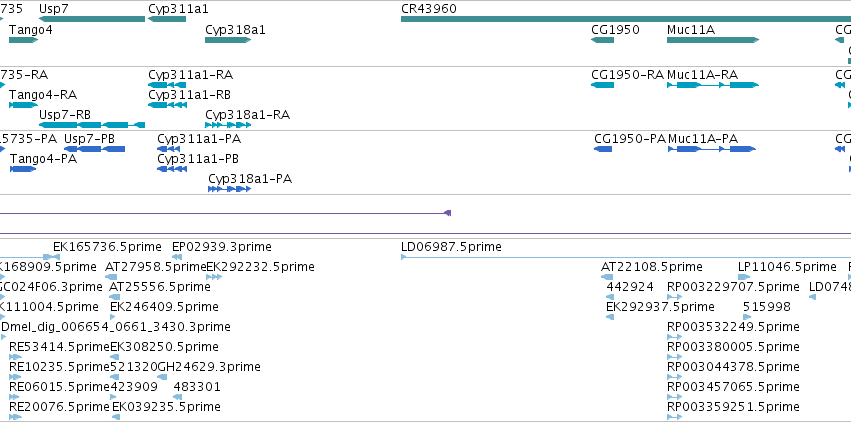Screen dimensions: 851x422
Task: Click the Cyp318a1 gene arrow
Action: click(x=227, y=40)
